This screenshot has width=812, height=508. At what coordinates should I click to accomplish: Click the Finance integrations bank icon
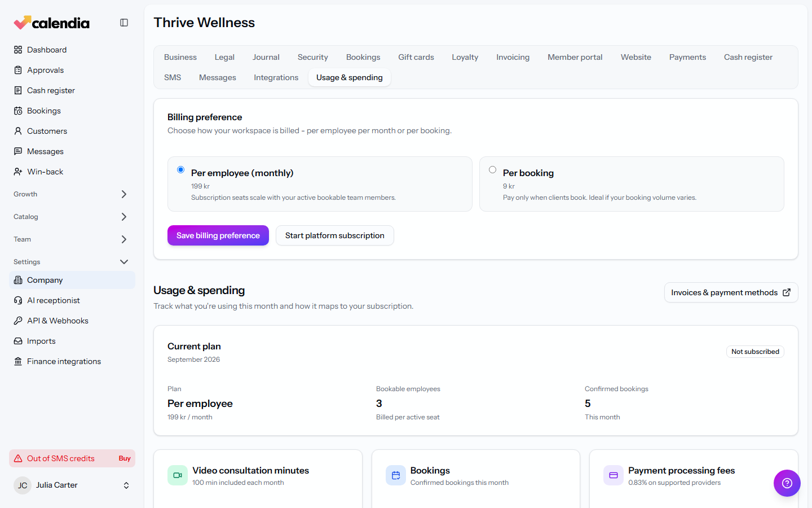(18, 361)
